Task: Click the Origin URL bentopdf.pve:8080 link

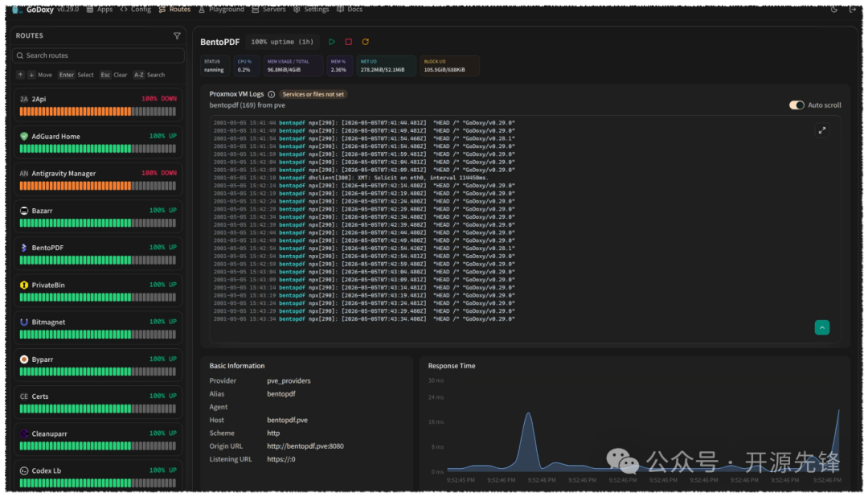Action: coord(305,446)
